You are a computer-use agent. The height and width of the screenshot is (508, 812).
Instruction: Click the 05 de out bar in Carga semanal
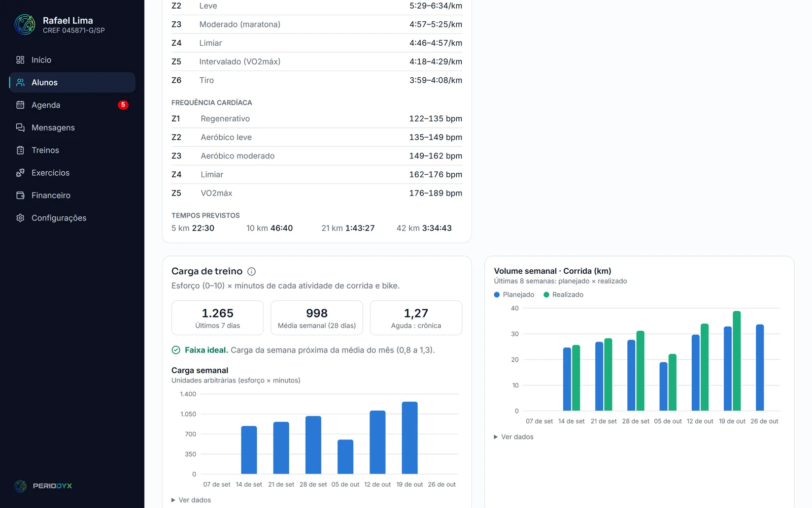(x=346, y=457)
